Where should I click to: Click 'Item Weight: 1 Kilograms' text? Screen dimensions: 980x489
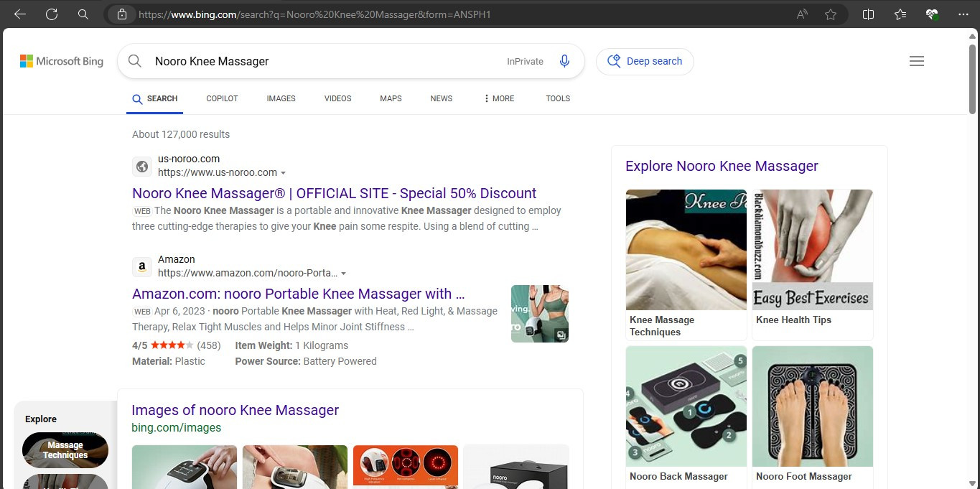[x=291, y=345]
